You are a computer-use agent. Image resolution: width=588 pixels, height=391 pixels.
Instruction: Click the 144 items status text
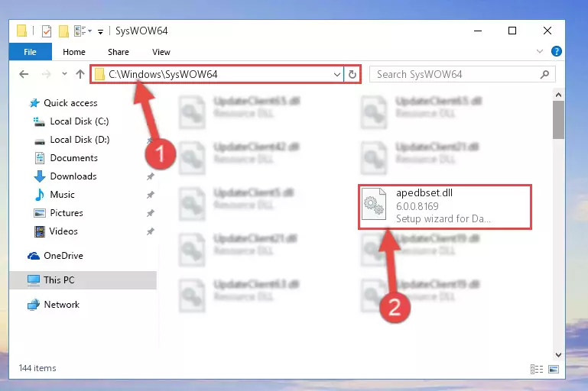click(37, 368)
